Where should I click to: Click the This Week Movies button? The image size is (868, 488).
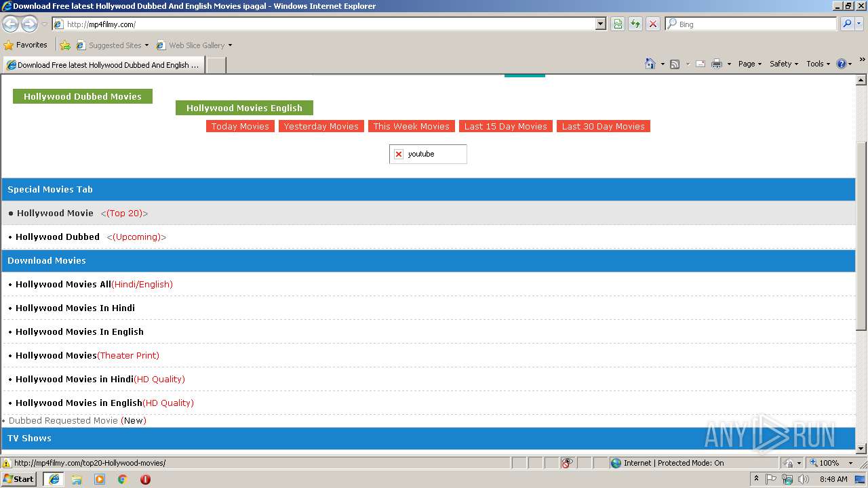pos(411,126)
